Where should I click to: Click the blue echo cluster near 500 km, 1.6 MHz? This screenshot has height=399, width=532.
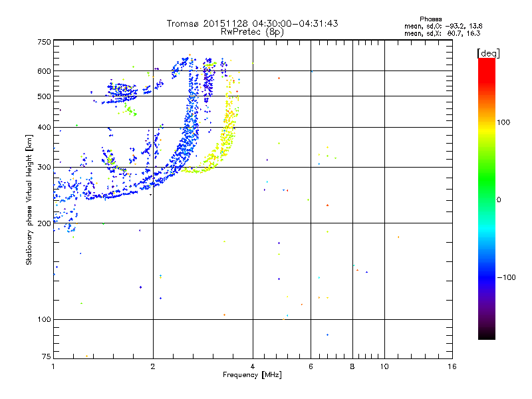click(x=122, y=92)
